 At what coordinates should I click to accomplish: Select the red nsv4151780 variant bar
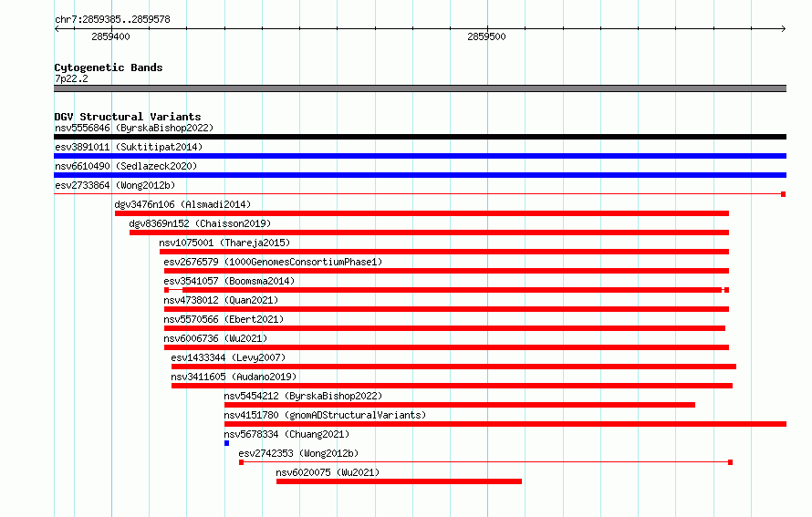pyautogui.click(x=505, y=424)
